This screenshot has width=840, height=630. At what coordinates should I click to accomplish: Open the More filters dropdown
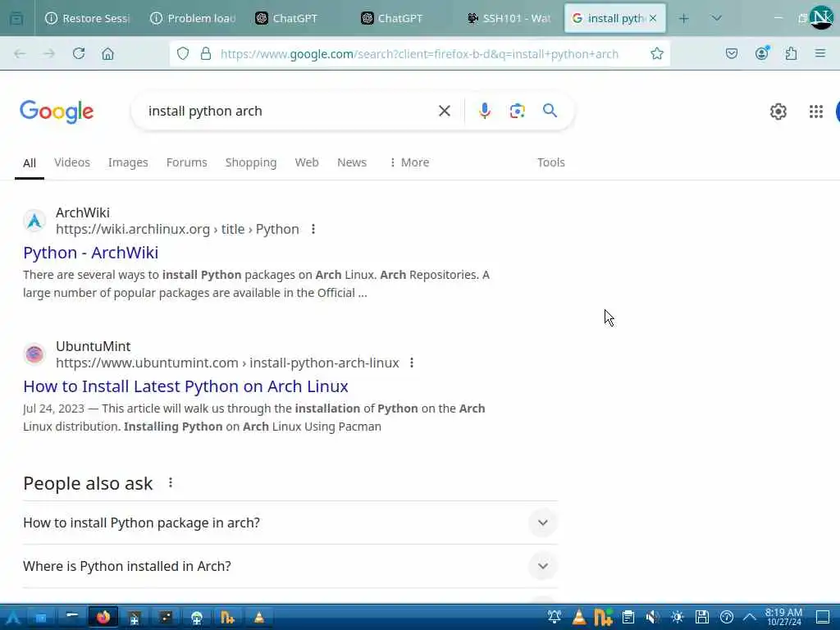409,162
